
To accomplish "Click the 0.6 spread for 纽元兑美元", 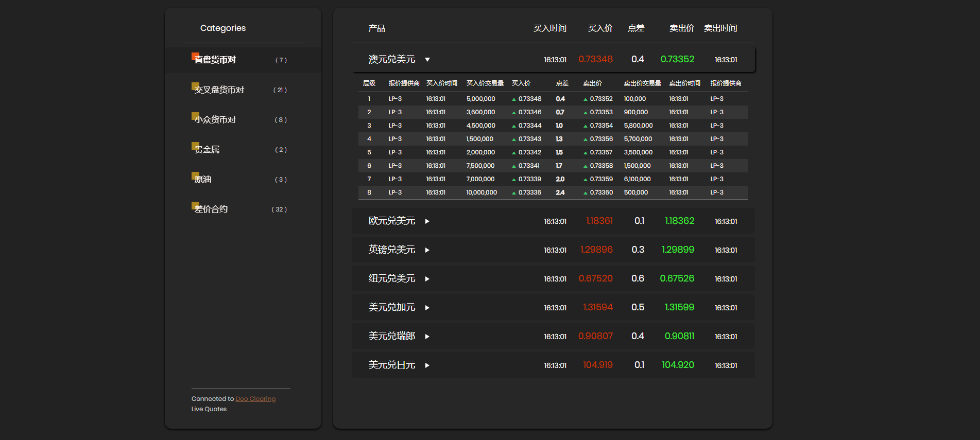I will click(638, 278).
